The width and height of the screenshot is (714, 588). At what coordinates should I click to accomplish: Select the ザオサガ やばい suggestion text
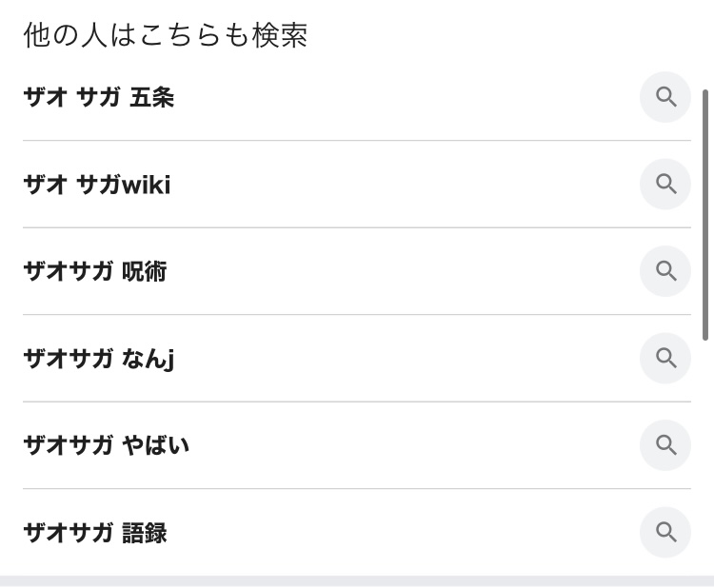tap(106, 445)
